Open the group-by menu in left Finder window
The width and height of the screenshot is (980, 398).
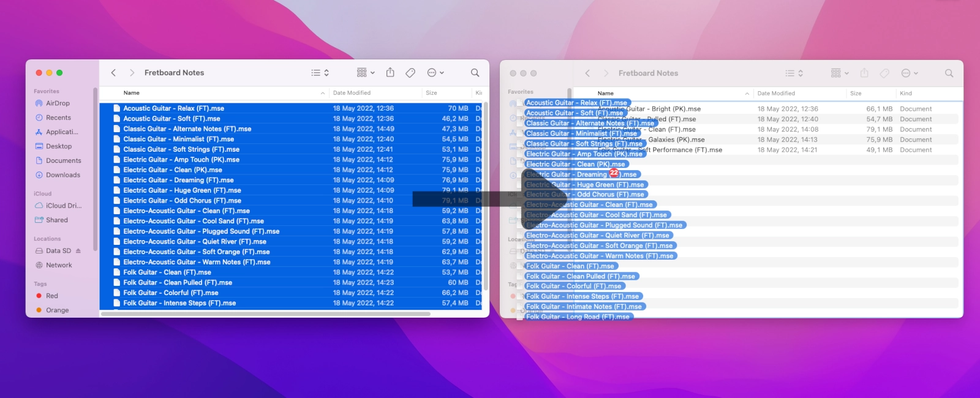366,73
